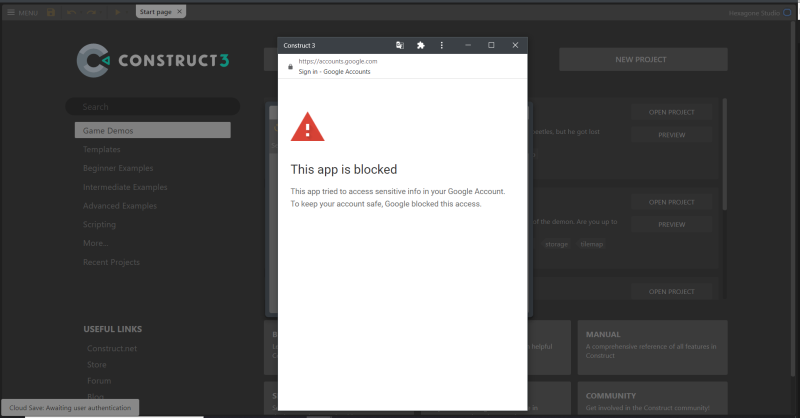
Task: Minimize the Google sign-in popup
Action: (468, 45)
